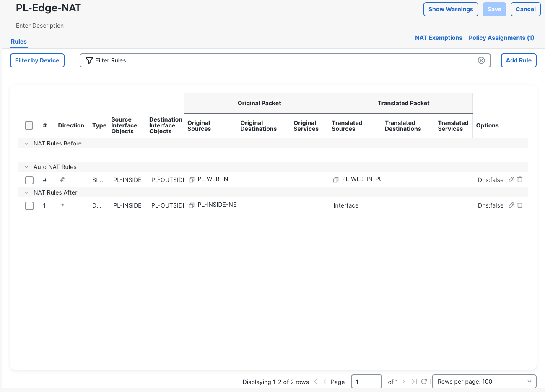Screen dimensions: 545x392
Task: Click the PL-WEB-IN original source
Action: pyautogui.click(x=213, y=179)
